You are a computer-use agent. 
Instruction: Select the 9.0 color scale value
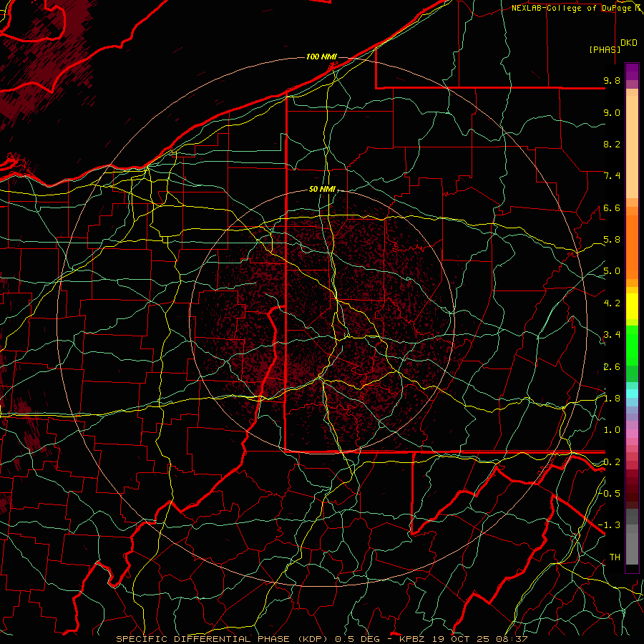[612, 112]
